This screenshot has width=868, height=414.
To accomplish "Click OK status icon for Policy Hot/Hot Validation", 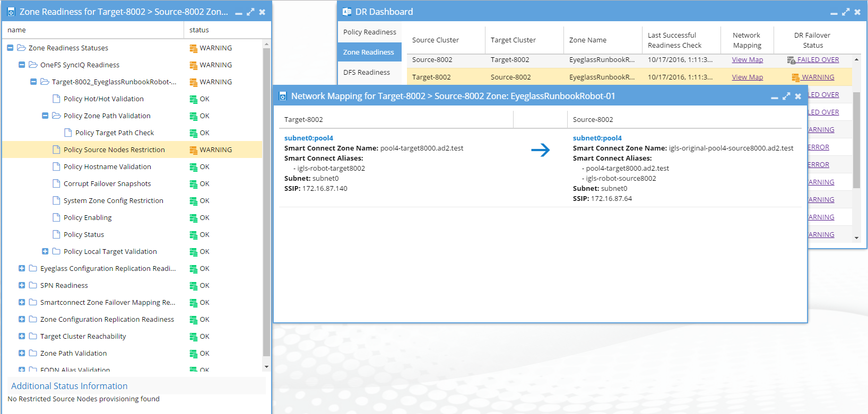I will coord(194,99).
